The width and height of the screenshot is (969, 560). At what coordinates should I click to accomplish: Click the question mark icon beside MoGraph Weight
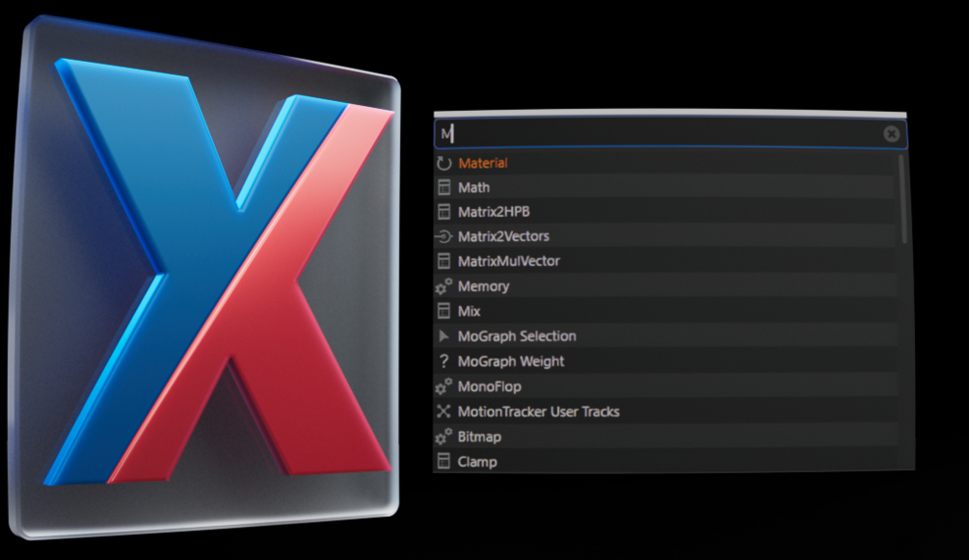pyautogui.click(x=444, y=361)
